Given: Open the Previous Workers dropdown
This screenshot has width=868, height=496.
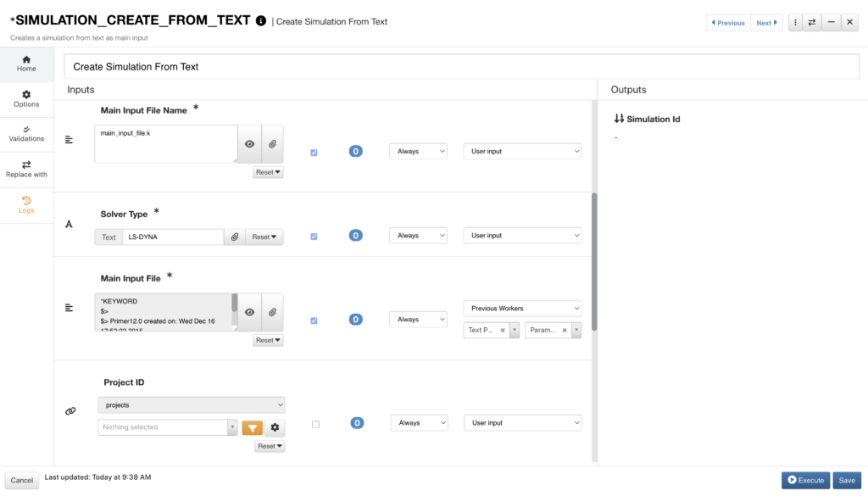Looking at the screenshot, I should [522, 309].
